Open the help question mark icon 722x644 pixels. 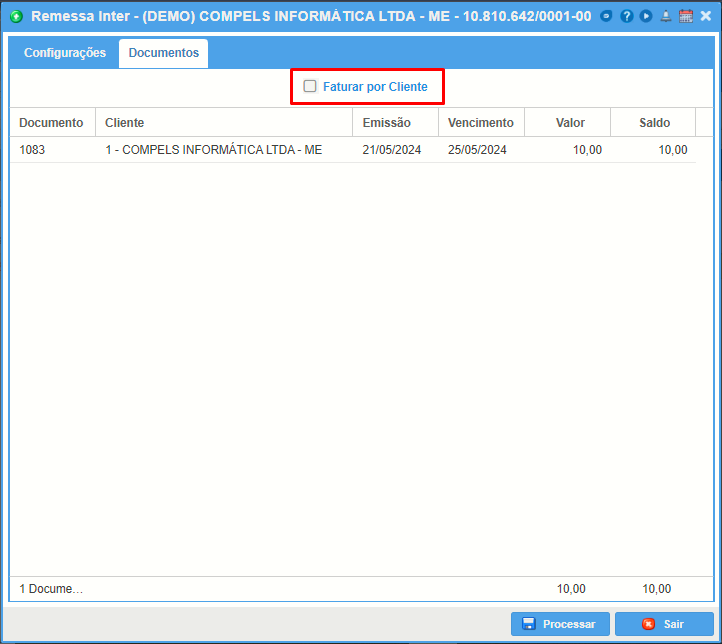[x=626, y=17]
